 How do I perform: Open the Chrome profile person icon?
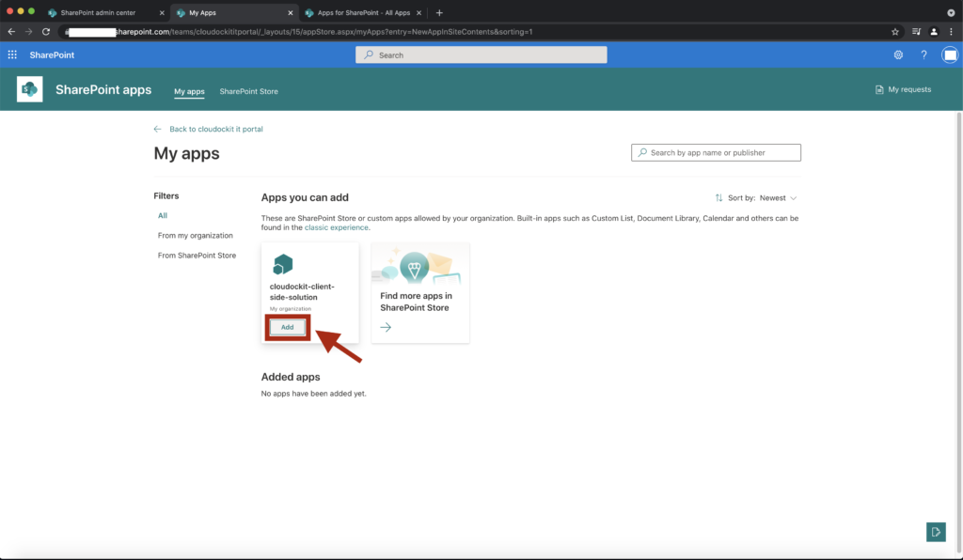[x=934, y=31]
